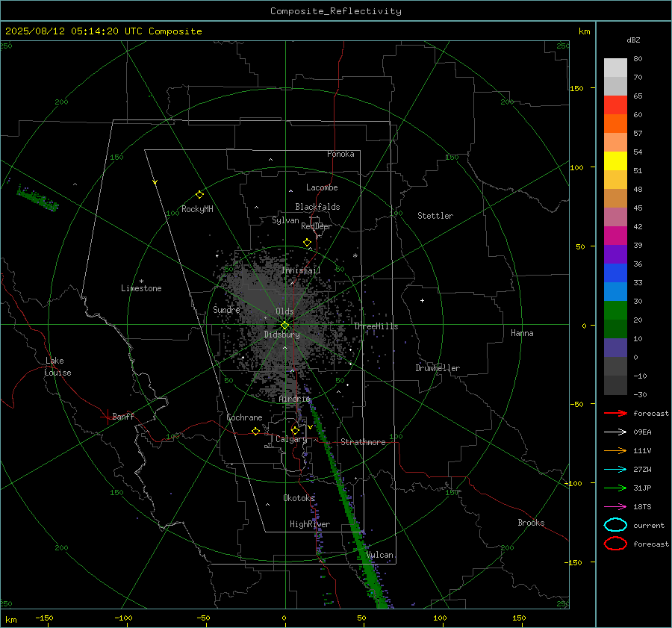The image size is (672, 628).
Task: Click the Limestone map label
Action: click(x=141, y=288)
